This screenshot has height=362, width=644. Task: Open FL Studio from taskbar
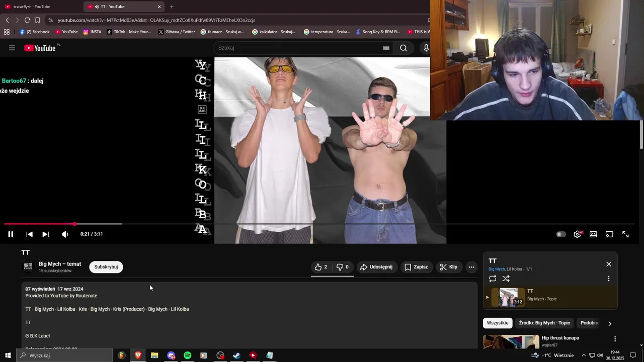[x=122, y=355]
